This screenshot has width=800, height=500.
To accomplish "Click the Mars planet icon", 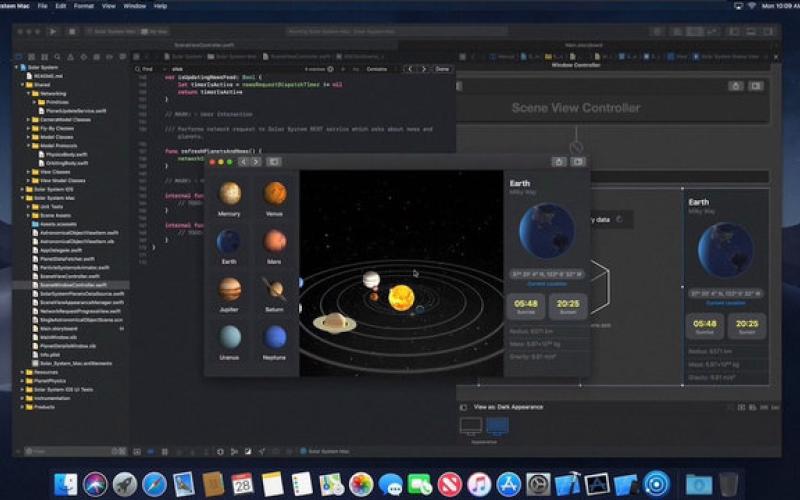I will (274, 242).
